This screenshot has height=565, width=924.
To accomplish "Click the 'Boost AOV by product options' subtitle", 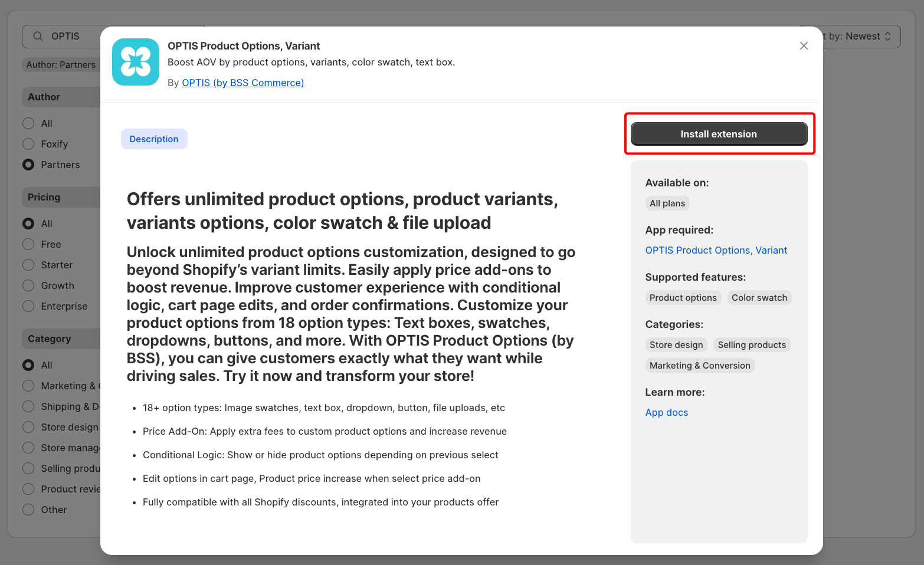I will (311, 62).
